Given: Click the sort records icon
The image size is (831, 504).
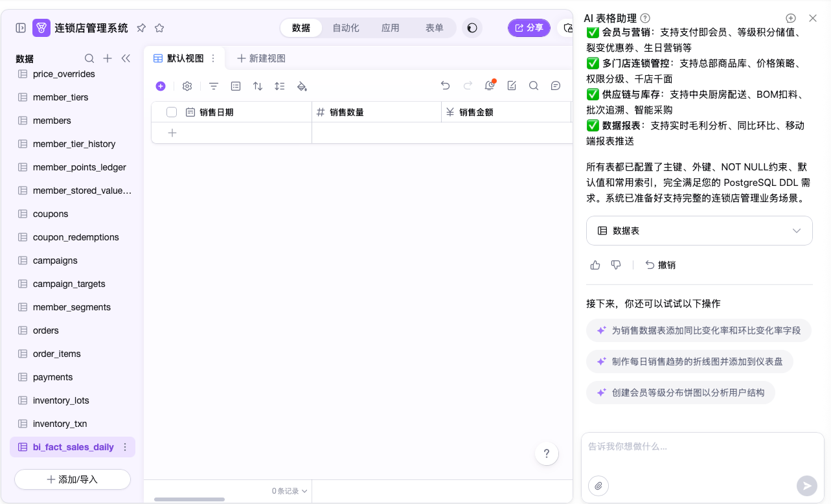Looking at the screenshot, I should pyautogui.click(x=258, y=86).
